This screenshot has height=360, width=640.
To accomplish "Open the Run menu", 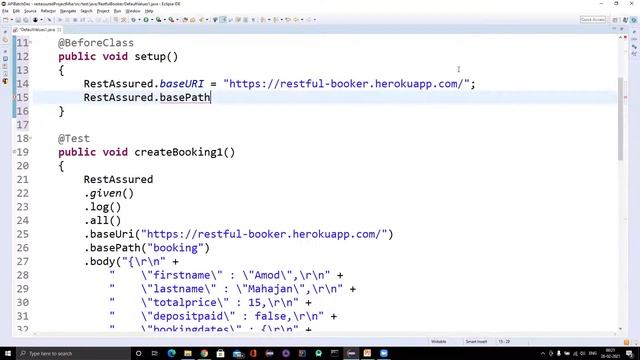I will click(118, 11).
